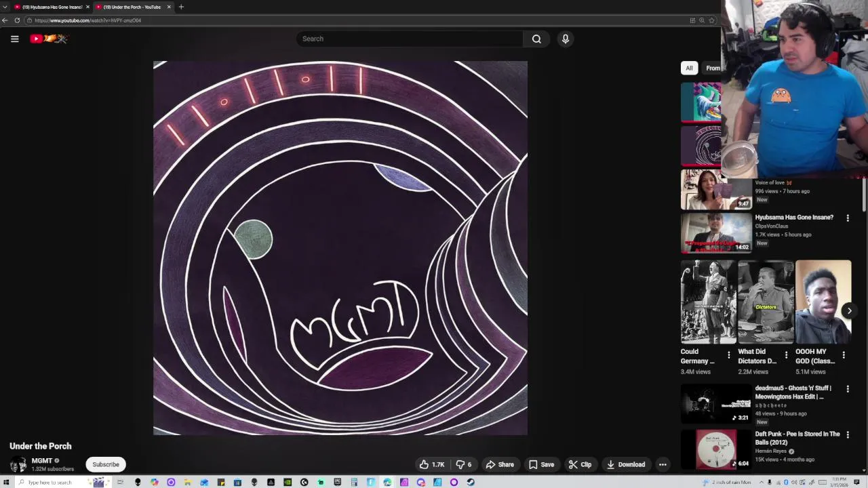Open options for Hyubsama Has Gone Insane video
The height and width of the screenshot is (488, 868).
click(x=848, y=218)
